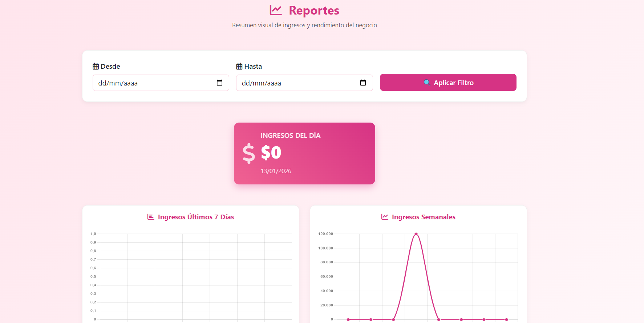The height and width of the screenshot is (323, 644).
Task: Open the Hasta date picker calendar icon
Action: [363, 83]
